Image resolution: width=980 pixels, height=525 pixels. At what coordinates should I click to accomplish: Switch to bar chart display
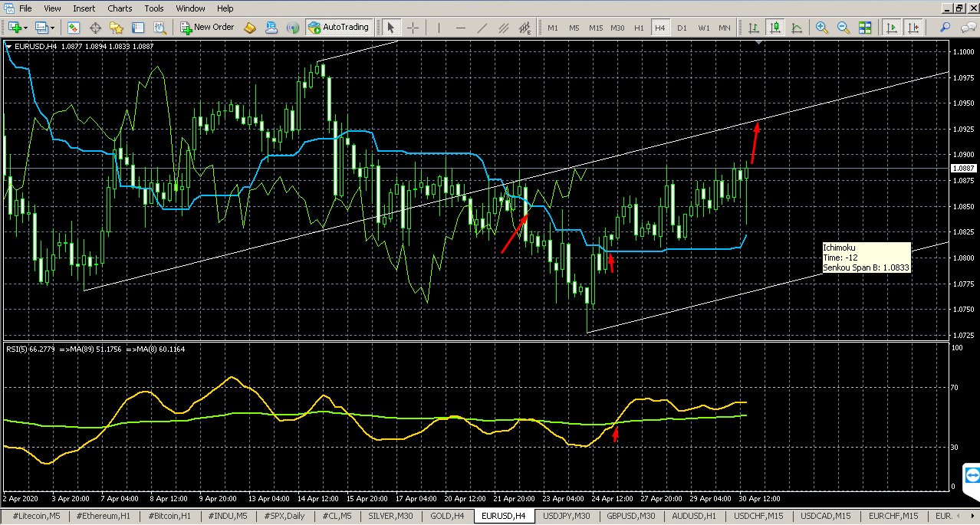(x=754, y=28)
